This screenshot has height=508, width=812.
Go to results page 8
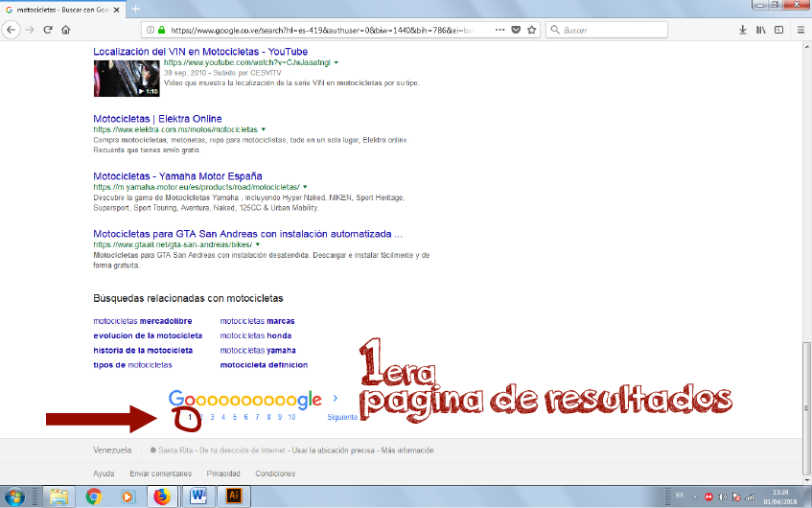click(x=268, y=417)
